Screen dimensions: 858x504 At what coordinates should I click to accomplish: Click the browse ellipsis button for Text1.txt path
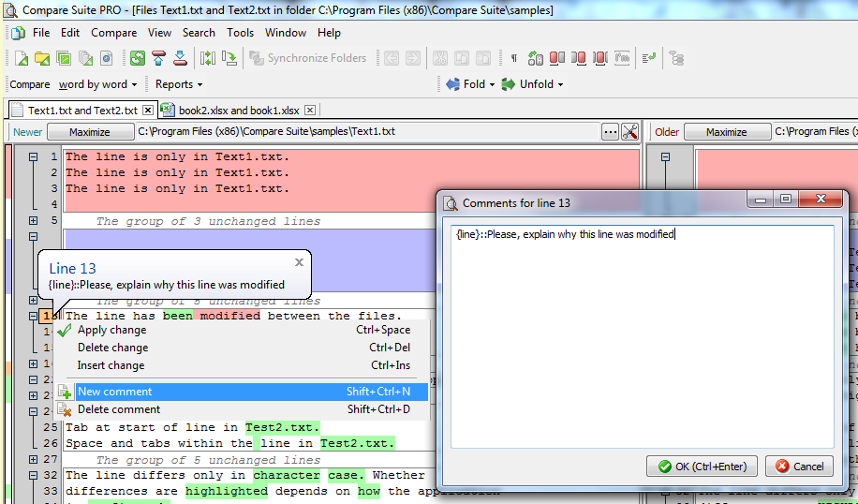610,132
